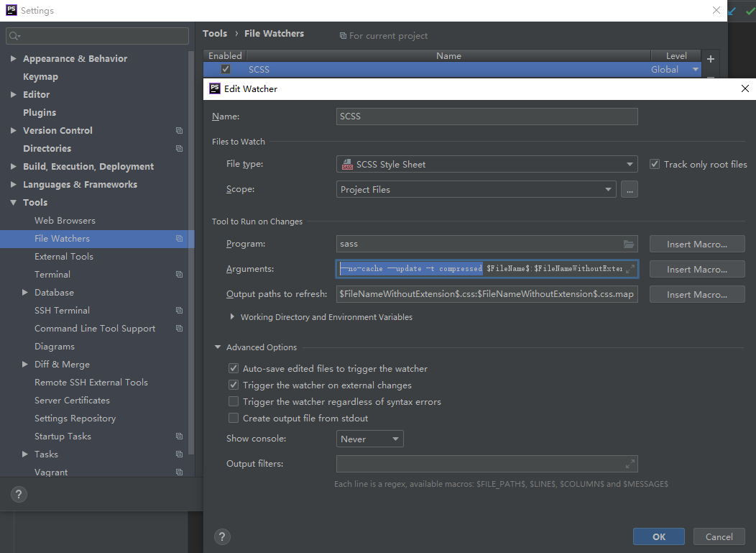Collapse the Tools tree node arrow
Image resolution: width=756 pixels, height=553 pixels.
click(x=14, y=203)
